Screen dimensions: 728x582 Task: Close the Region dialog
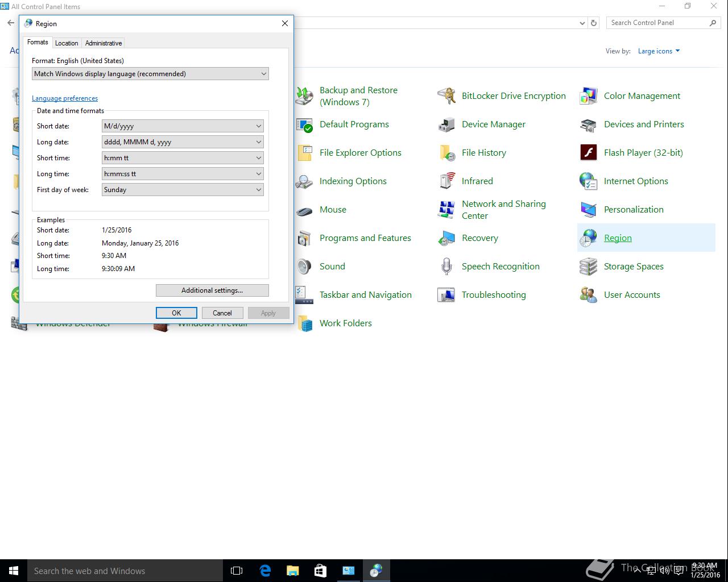[285, 23]
